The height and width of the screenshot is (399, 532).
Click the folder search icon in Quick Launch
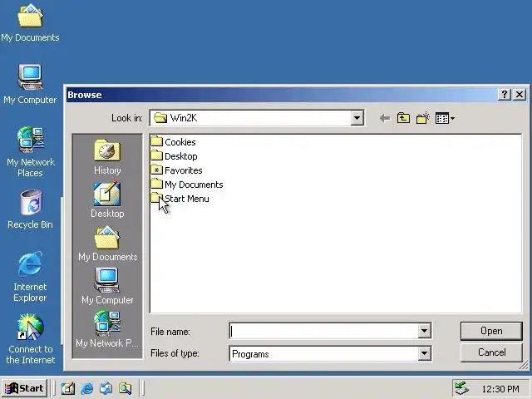pyautogui.click(x=125, y=388)
